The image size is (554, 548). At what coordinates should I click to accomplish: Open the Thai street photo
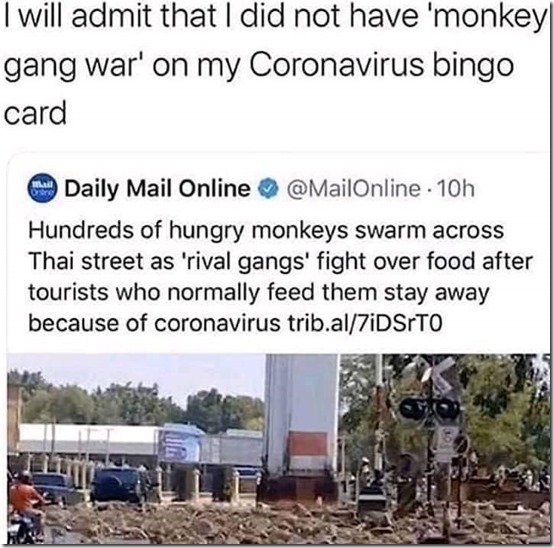[278, 448]
